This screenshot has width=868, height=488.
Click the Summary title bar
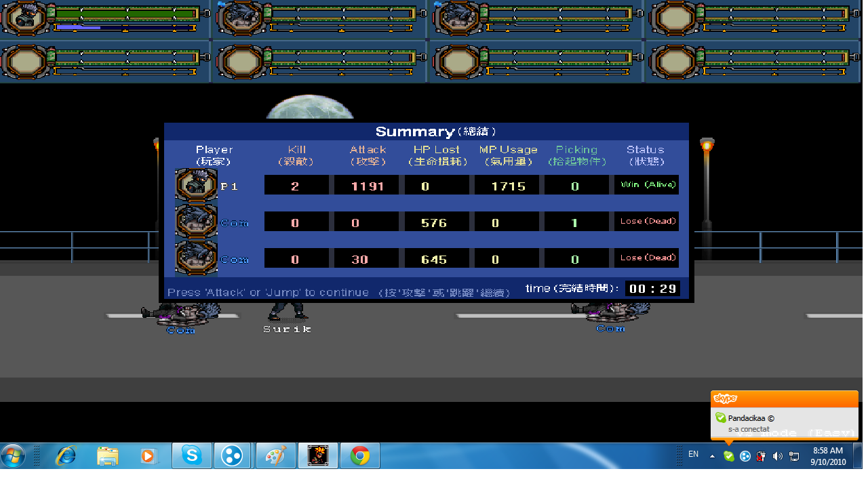pos(426,131)
